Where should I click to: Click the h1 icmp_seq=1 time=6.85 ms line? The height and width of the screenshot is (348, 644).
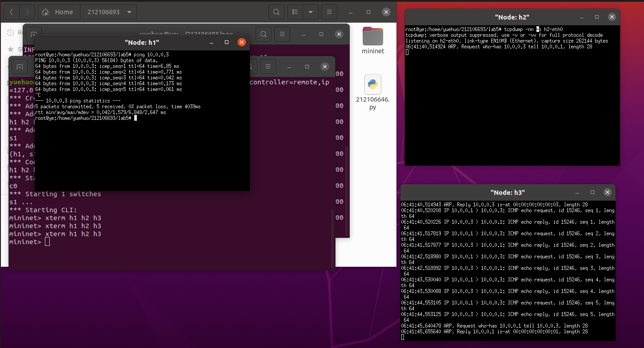click(x=108, y=66)
